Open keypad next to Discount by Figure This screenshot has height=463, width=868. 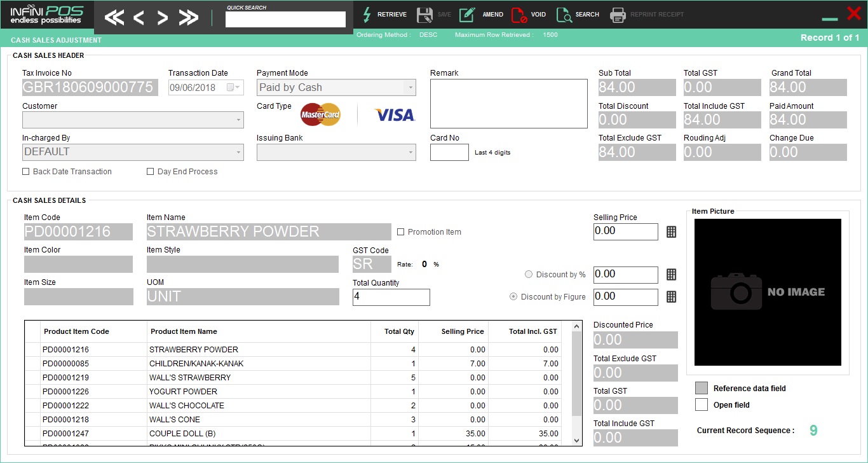pyautogui.click(x=671, y=297)
